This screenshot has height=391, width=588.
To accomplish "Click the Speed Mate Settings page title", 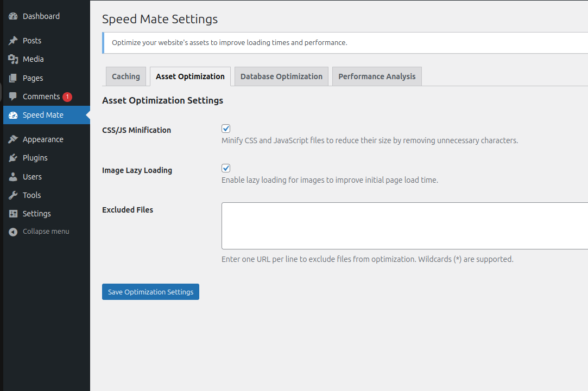I will (x=160, y=19).
